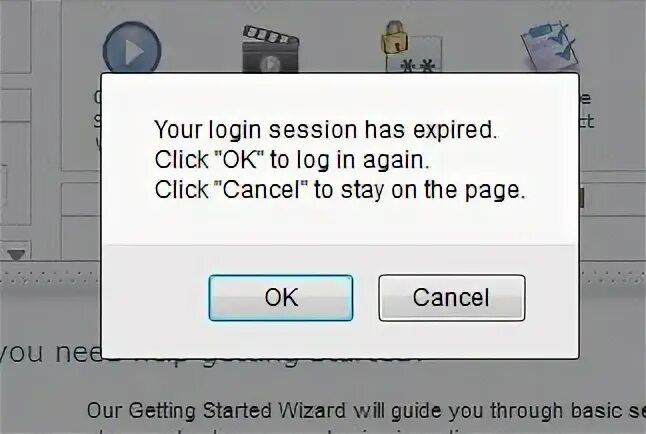Expand the down arrow in left sidebar
The height and width of the screenshot is (434, 646).
[x=16, y=255]
